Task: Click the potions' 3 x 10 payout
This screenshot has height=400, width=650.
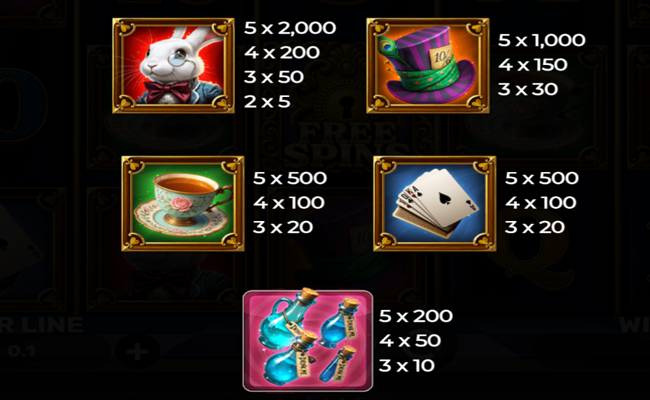Action: point(406,366)
